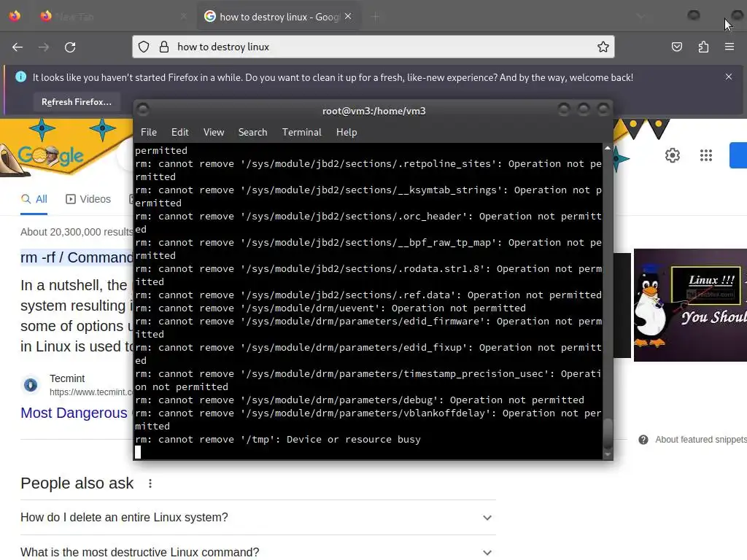Click terminal window menu button in titlebar

142,110
